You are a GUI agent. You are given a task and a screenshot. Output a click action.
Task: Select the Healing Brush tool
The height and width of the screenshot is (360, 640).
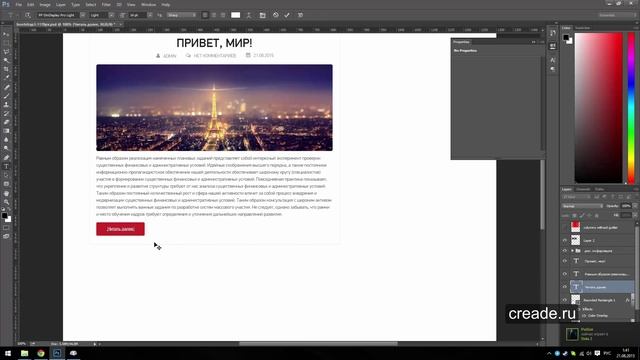coord(6,87)
